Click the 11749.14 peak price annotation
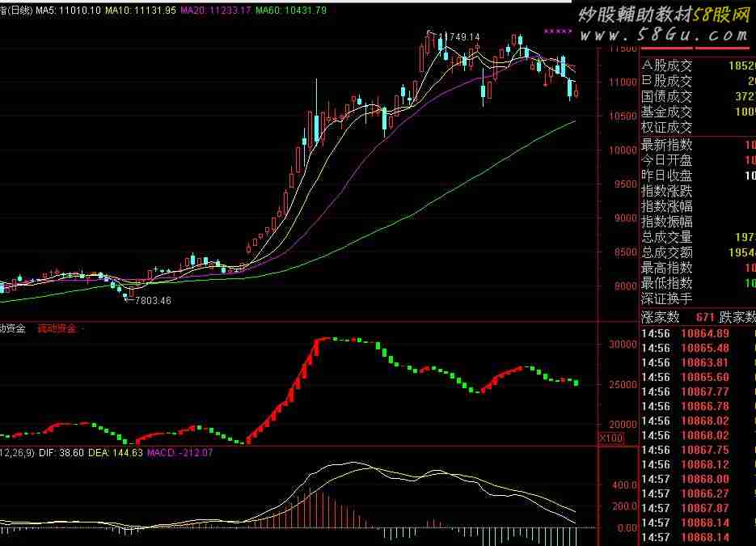 pyautogui.click(x=459, y=36)
